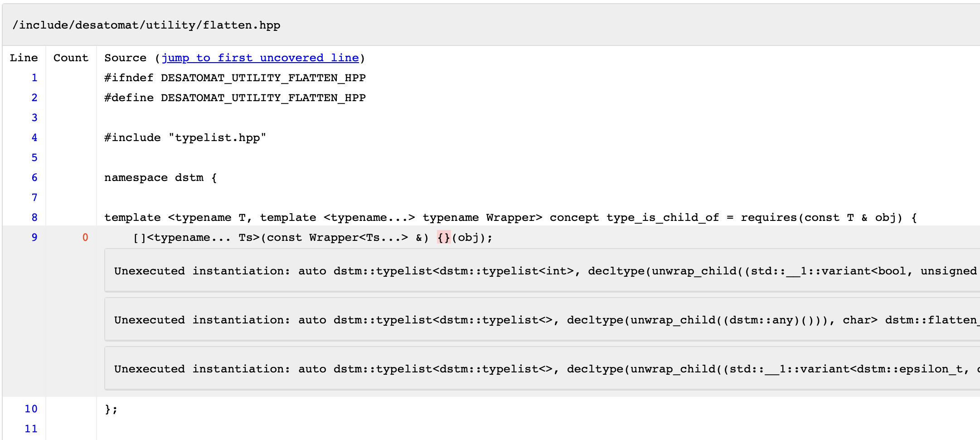Go to line number 2 anchor
The height and width of the screenshot is (440, 980).
pyautogui.click(x=34, y=98)
